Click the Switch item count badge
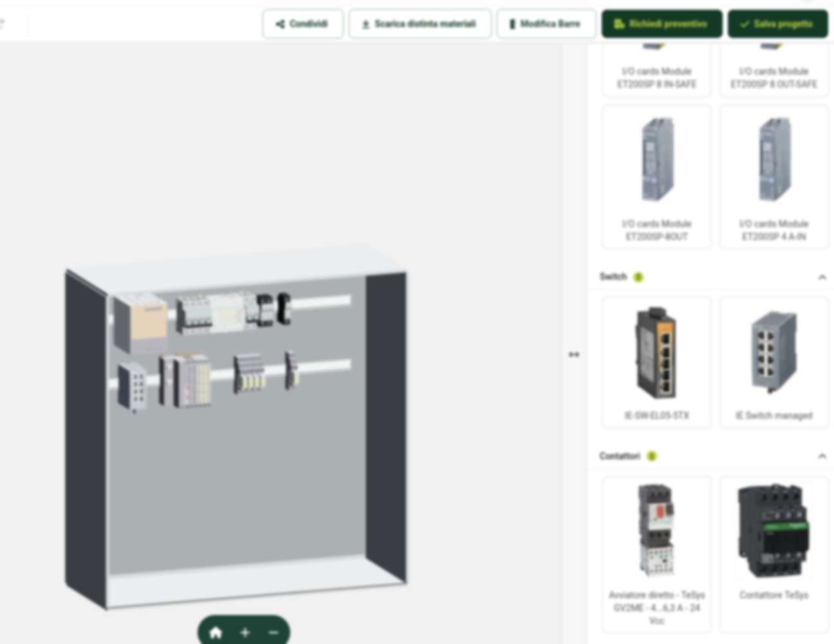This screenshot has width=834, height=644. [638, 277]
